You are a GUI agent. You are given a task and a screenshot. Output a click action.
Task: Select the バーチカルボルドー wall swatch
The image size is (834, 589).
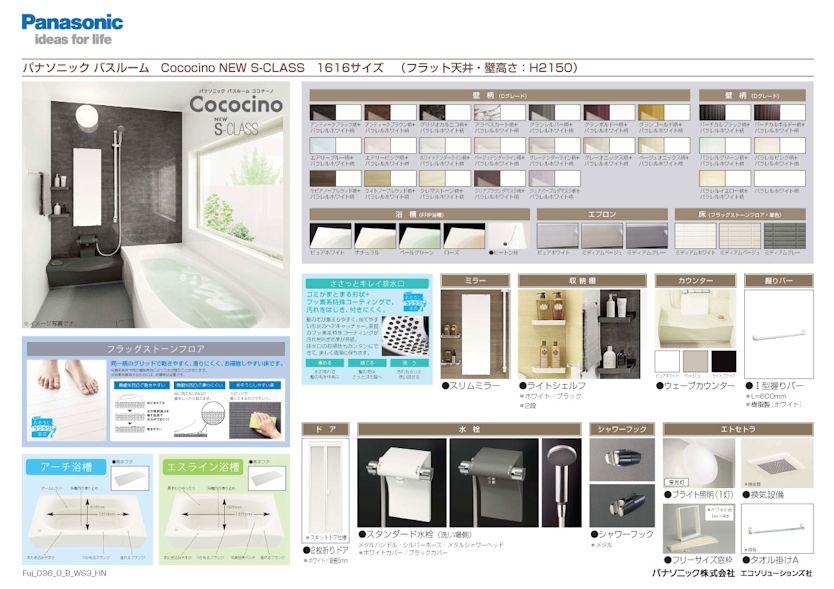pos(780,112)
